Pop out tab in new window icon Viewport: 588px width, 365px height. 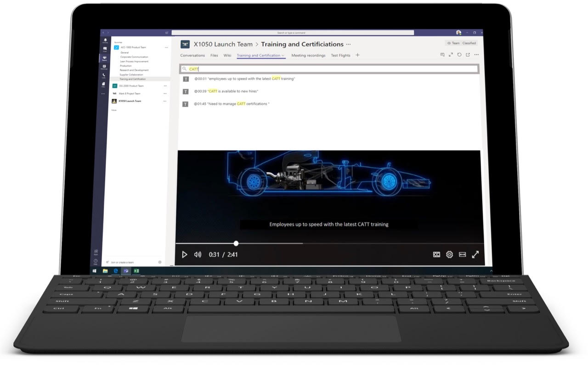(x=468, y=55)
